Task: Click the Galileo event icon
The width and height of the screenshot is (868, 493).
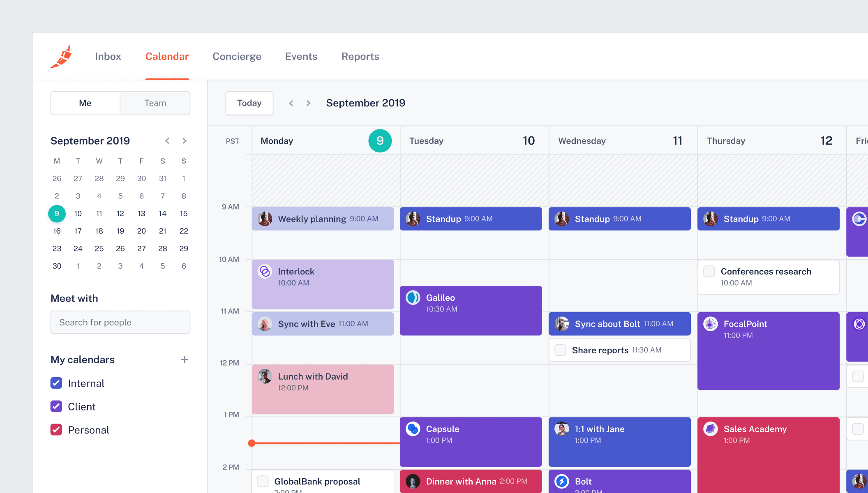Action: 413,297
